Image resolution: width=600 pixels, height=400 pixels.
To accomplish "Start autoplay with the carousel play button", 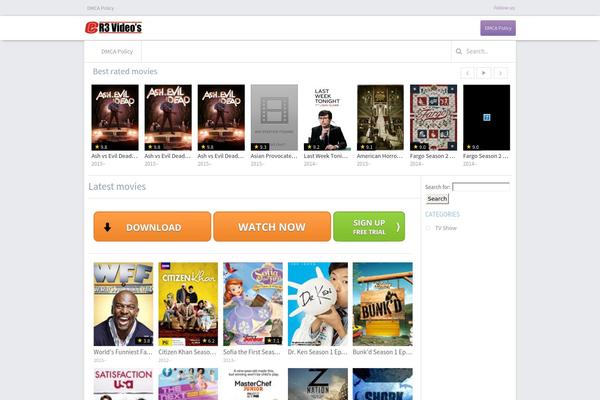I will 484,73.
